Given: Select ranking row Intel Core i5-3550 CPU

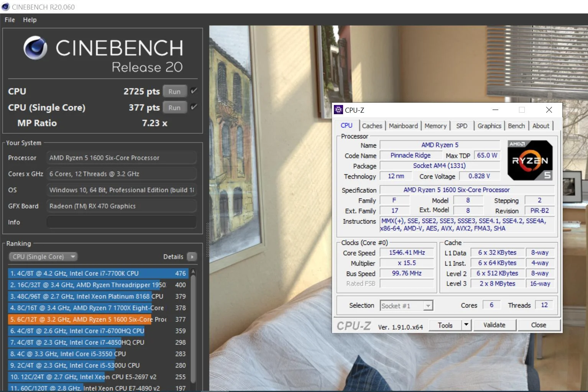Looking at the screenshot, I should pyautogui.click(x=98, y=354).
